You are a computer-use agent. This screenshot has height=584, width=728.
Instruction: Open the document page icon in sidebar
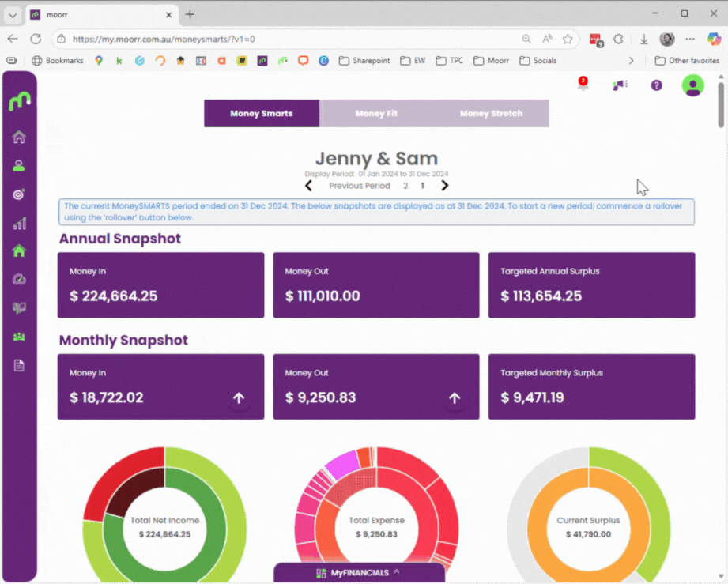point(19,365)
